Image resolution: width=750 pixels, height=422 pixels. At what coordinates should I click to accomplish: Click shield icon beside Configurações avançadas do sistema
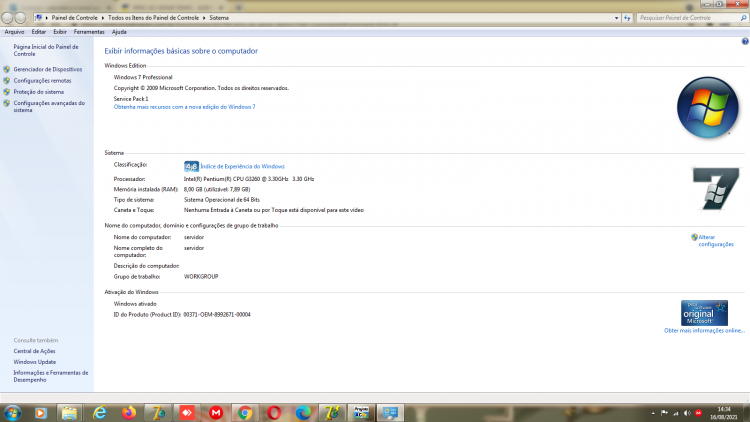[x=6, y=103]
